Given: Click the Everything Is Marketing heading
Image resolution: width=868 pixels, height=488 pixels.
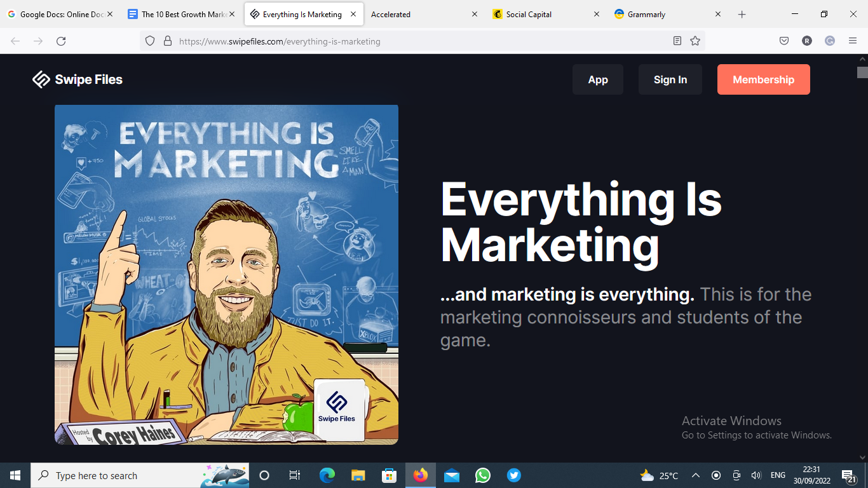Looking at the screenshot, I should [x=581, y=222].
